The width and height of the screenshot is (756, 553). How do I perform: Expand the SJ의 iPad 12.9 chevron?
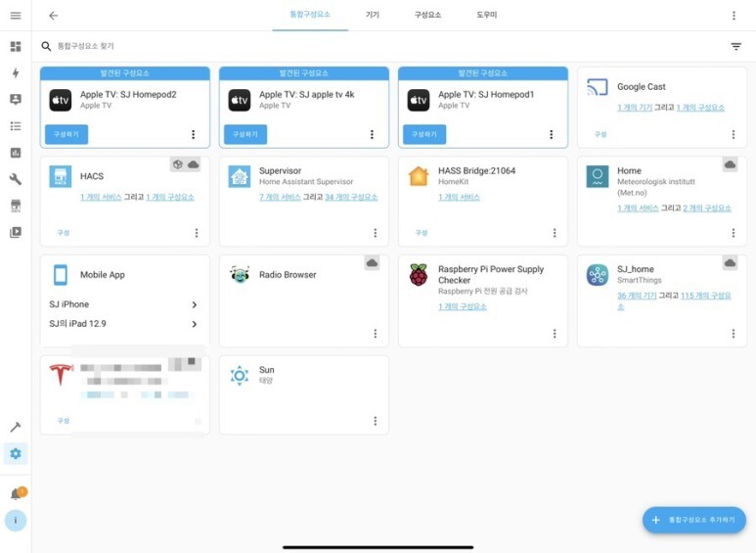click(195, 324)
